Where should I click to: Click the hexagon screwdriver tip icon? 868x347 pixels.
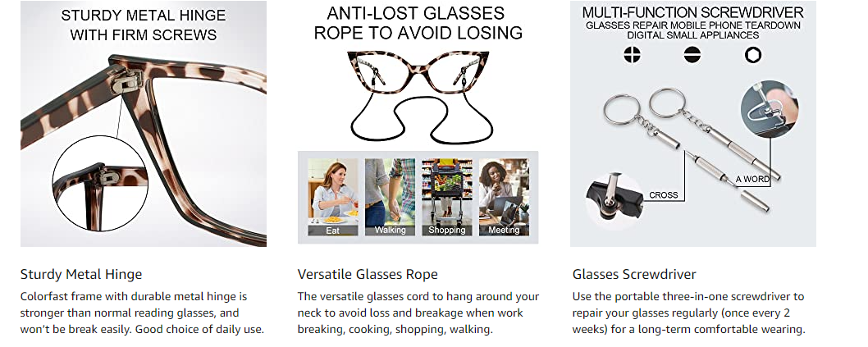click(x=752, y=55)
